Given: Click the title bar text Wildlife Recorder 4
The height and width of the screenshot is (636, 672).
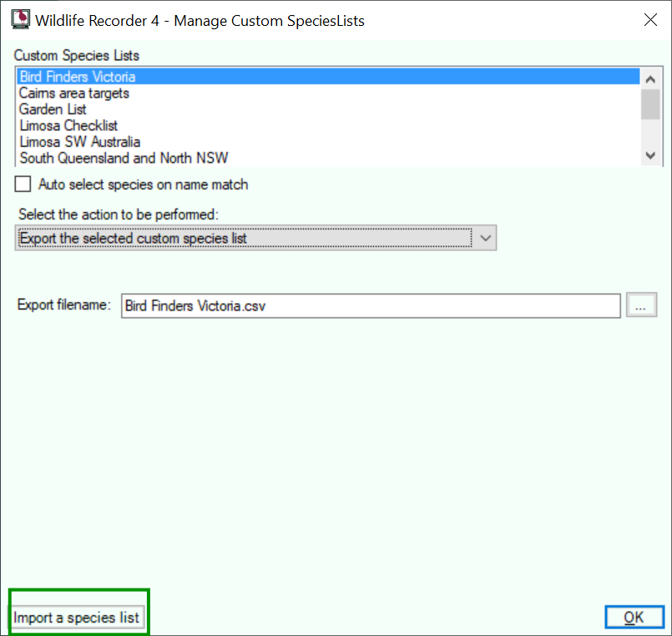Looking at the screenshot, I should click(97, 21).
